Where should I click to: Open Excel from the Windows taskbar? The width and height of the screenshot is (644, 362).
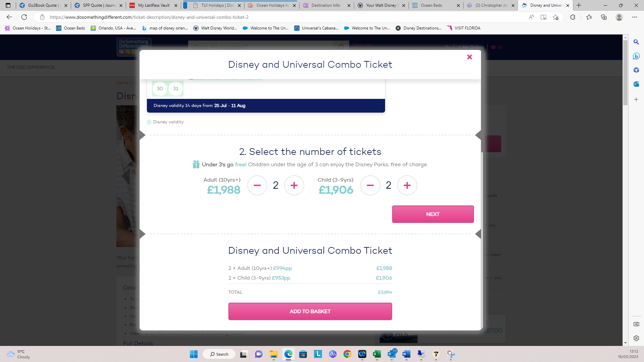click(377, 354)
